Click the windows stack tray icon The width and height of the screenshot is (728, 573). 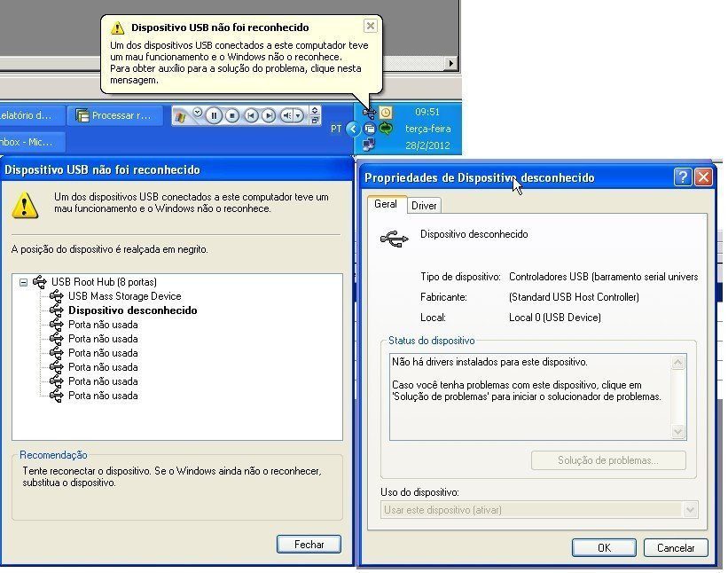point(370,129)
